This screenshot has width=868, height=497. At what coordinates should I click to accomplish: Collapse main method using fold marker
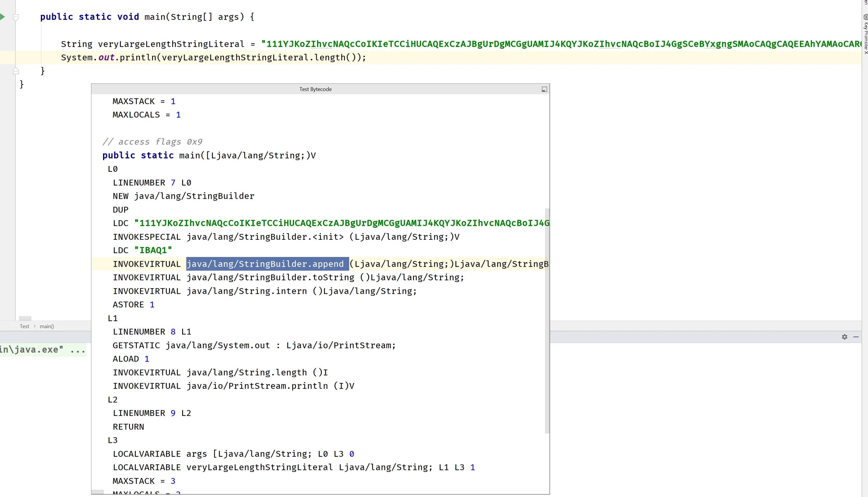16,17
